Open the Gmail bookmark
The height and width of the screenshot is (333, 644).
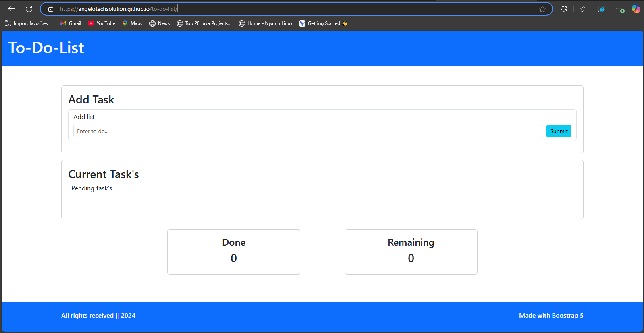click(71, 23)
